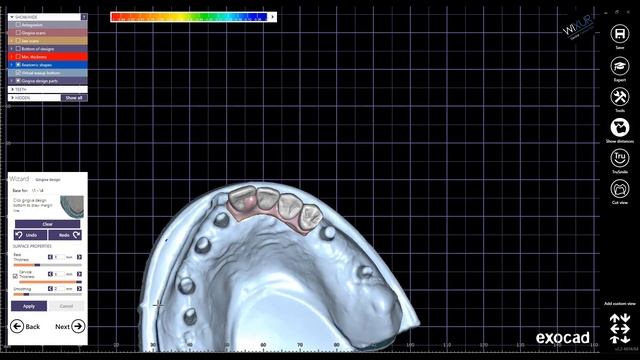Image resolution: width=640 pixels, height=360 pixels.
Task: Click the SHOW/HIDE panel corner button
Action: click(x=84, y=17)
